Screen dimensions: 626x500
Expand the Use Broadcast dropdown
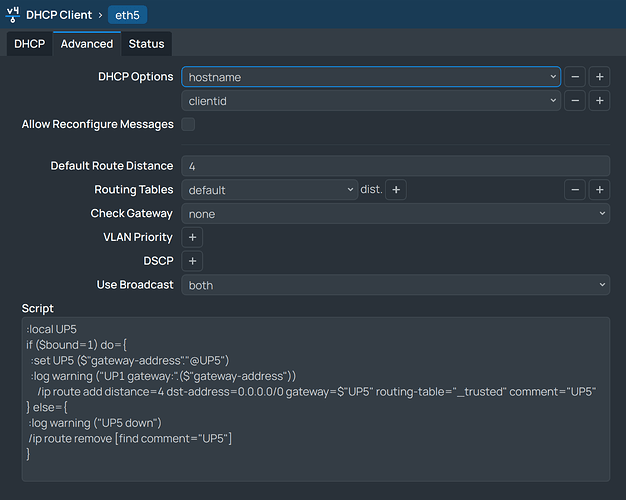click(395, 285)
